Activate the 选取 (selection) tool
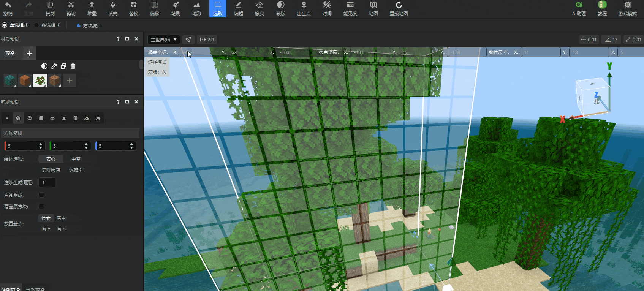Screen dimensions: 644x291 pyautogui.click(x=218, y=9)
